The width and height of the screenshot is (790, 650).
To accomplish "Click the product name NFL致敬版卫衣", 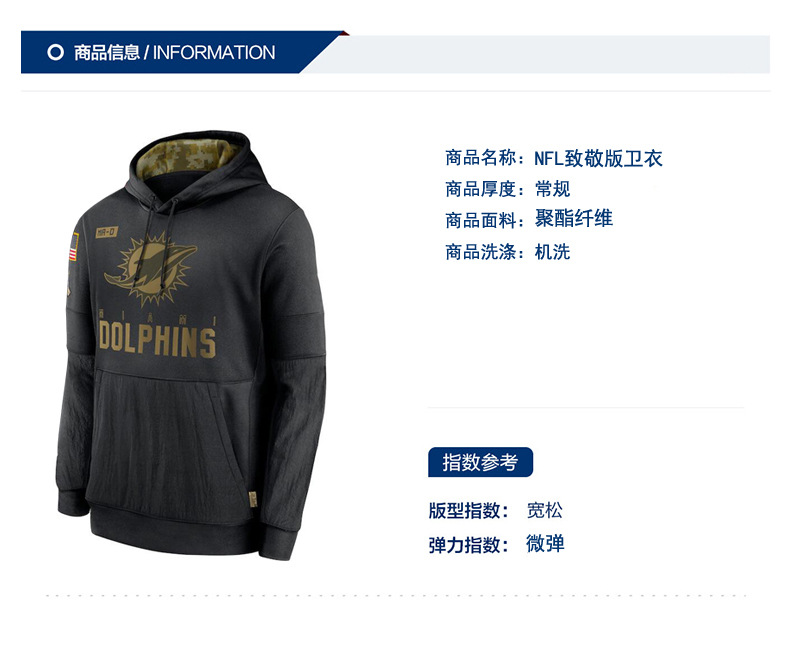I will click(598, 159).
